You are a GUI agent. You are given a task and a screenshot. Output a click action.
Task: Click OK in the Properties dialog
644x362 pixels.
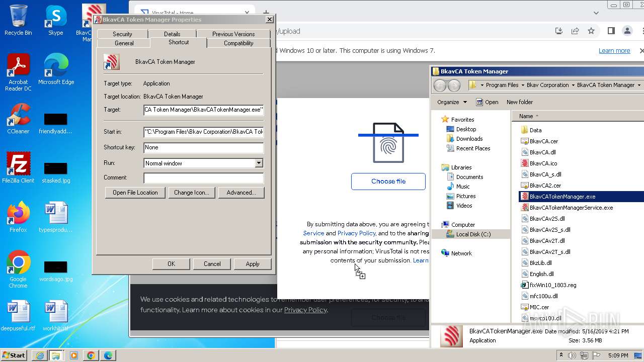pyautogui.click(x=171, y=264)
